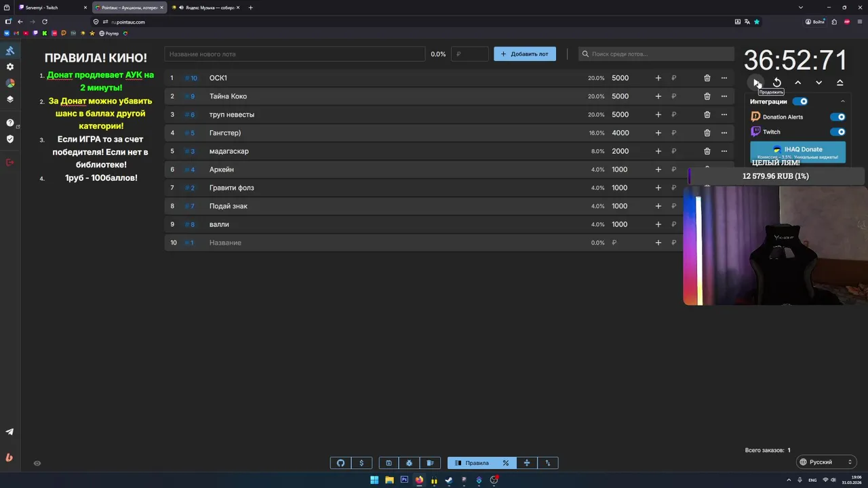The width and height of the screenshot is (868, 488).
Task: Open the GitHub link in bottom toolbar
Action: (340, 463)
